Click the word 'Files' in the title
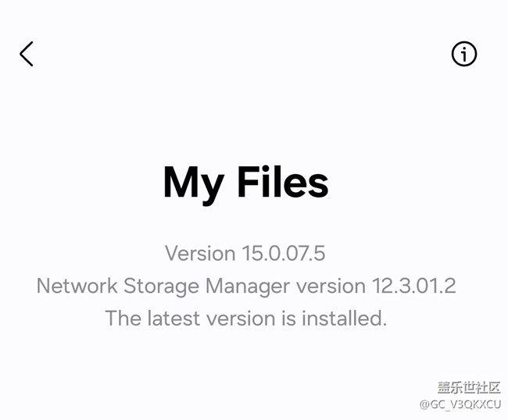The width and height of the screenshot is (508, 420). [x=283, y=181]
